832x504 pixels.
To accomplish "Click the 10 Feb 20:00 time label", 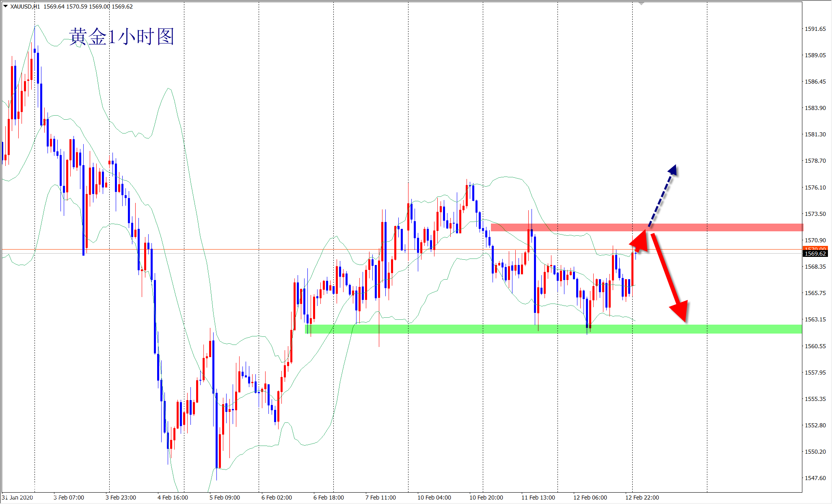I will 486,498.
